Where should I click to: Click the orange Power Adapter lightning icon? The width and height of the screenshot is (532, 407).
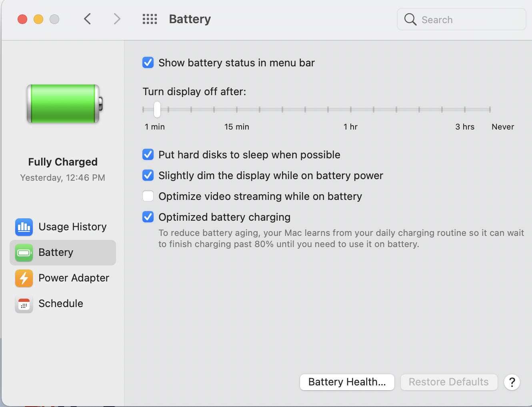[24, 278]
